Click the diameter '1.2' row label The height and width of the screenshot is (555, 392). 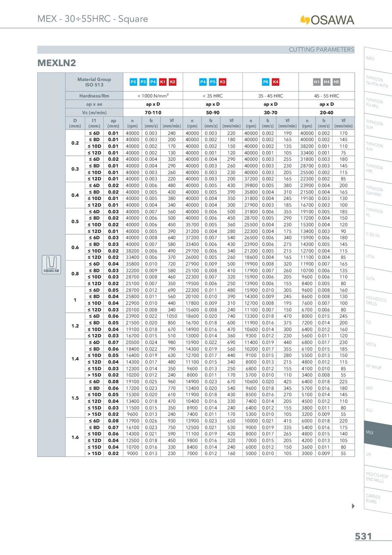click(75, 326)
